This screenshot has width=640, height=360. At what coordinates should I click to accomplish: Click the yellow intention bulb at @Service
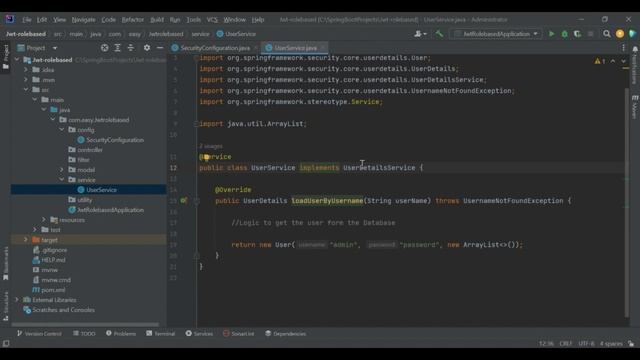(x=206, y=157)
